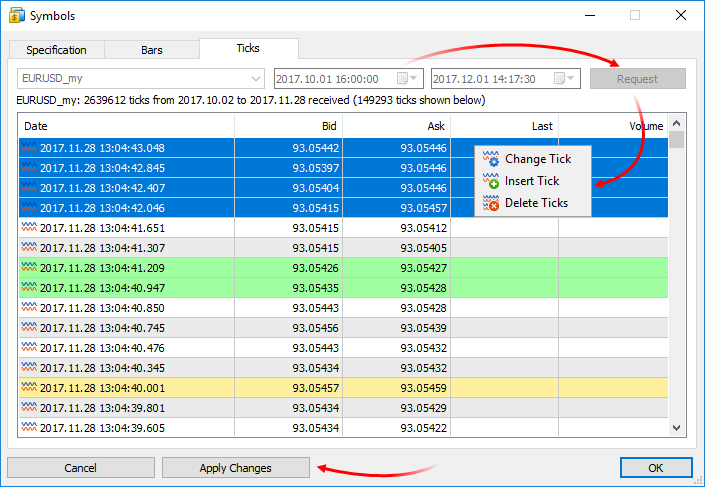Image resolution: width=705 pixels, height=487 pixels.
Task: Choose Insert Tick from context menu
Action: [532, 181]
